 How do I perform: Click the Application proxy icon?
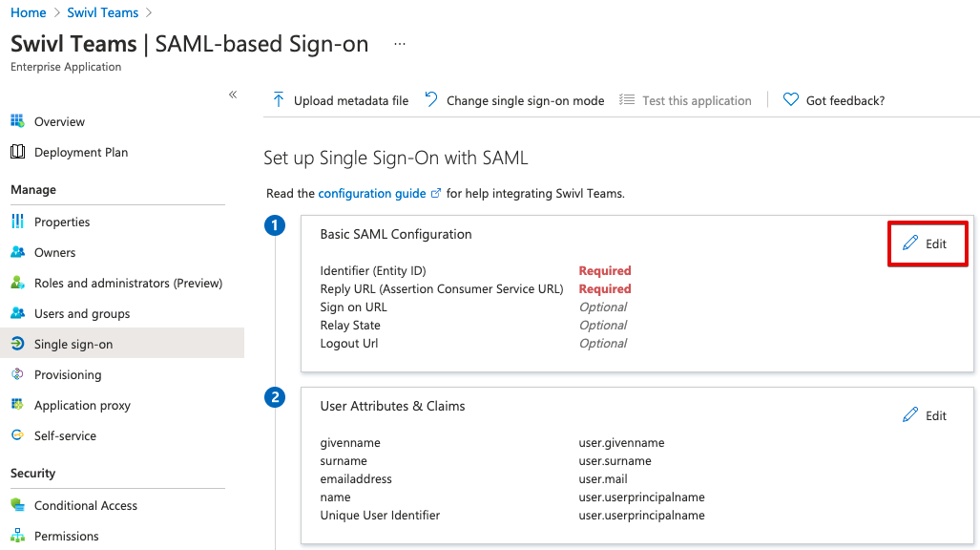coord(17,404)
